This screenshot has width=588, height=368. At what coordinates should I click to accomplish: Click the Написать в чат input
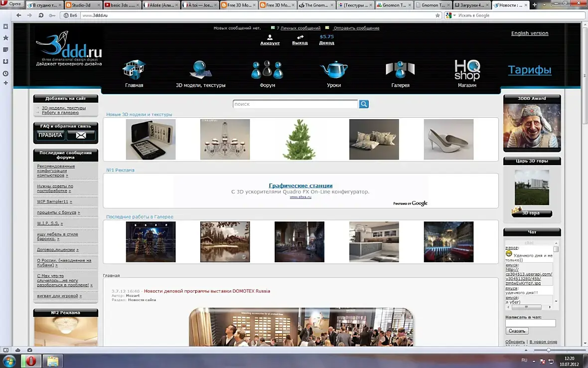coord(530,323)
